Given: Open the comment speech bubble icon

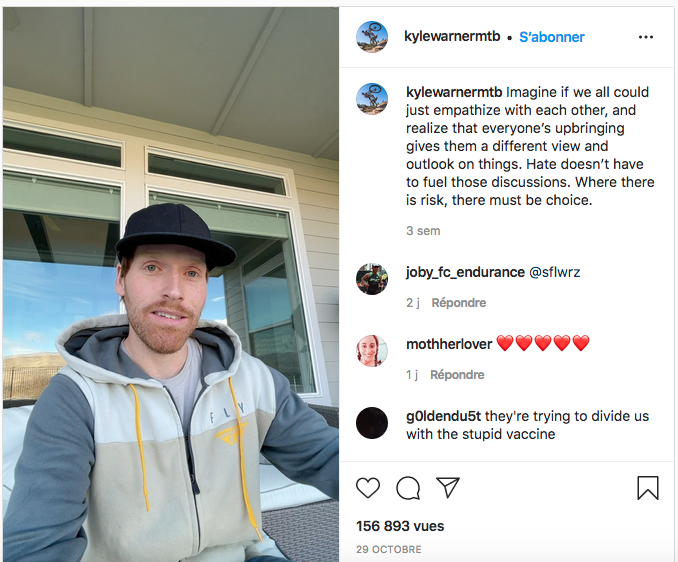Looking at the screenshot, I should 408,488.
